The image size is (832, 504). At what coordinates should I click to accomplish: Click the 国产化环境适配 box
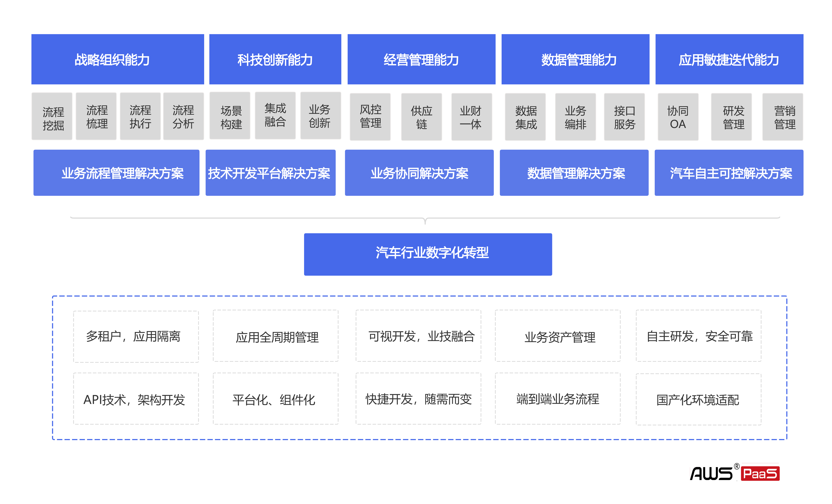click(x=699, y=399)
